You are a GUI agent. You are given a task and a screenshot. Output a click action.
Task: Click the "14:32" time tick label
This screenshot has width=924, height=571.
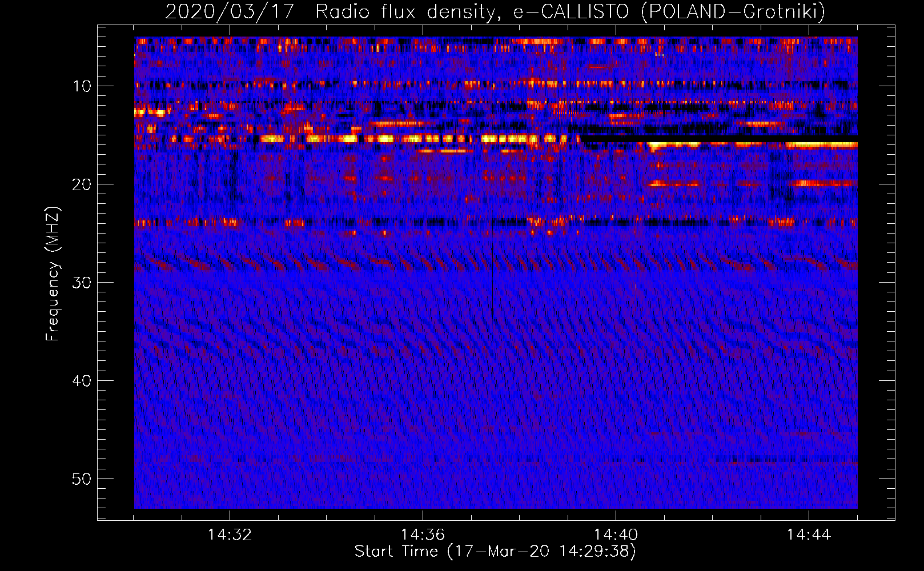pos(230,535)
